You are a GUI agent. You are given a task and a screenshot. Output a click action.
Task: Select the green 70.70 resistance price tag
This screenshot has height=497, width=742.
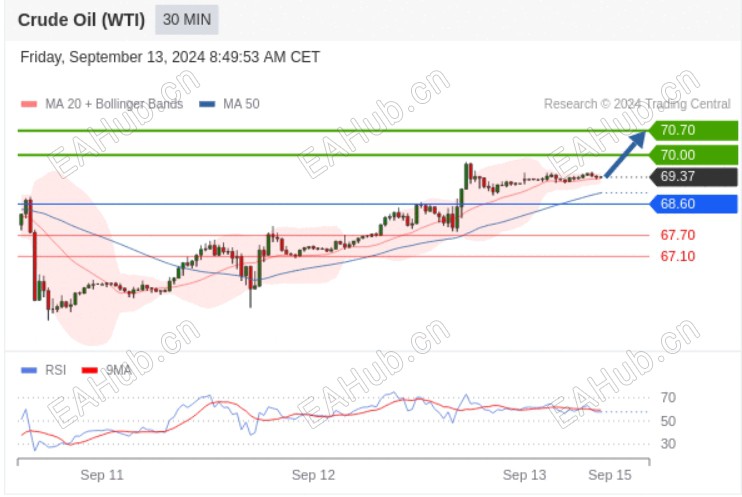(694, 130)
